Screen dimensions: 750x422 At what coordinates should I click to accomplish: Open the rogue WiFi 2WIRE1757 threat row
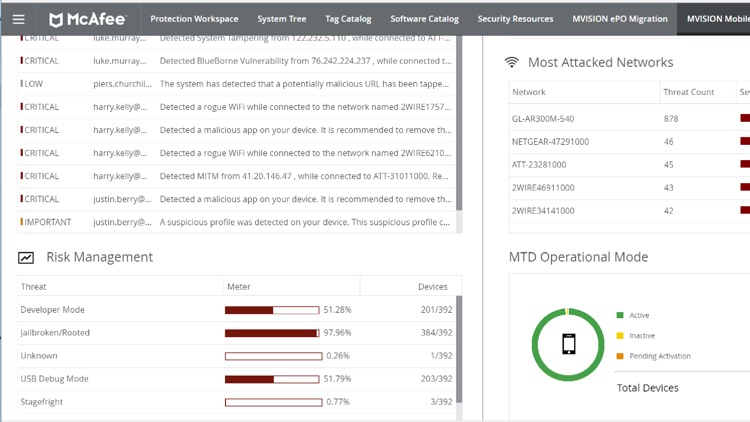(x=237, y=107)
